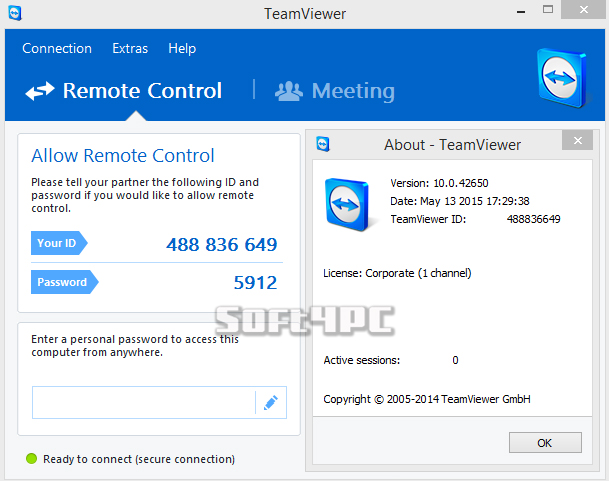
Task: Click the License: Corporate (1 channel) text
Action: coord(397,273)
